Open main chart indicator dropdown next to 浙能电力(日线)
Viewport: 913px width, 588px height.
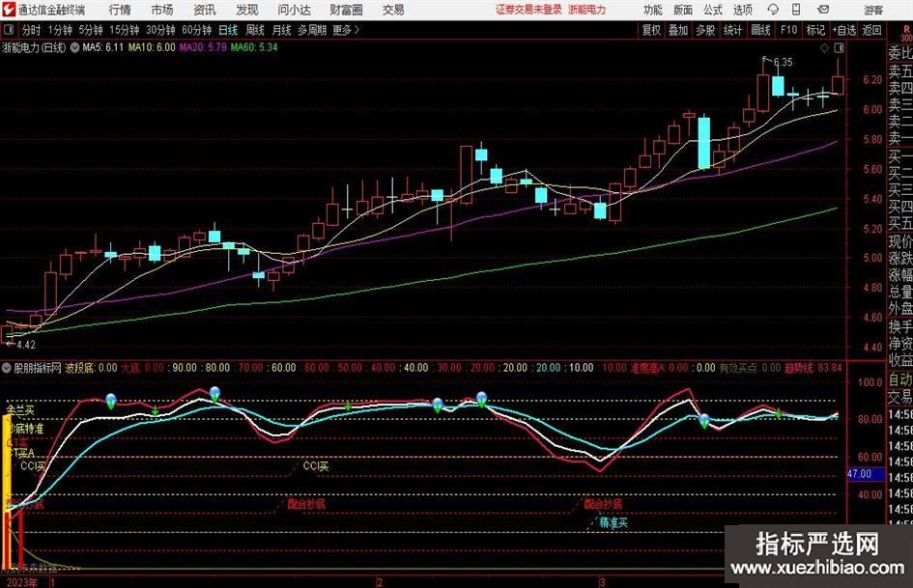(x=75, y=47)
